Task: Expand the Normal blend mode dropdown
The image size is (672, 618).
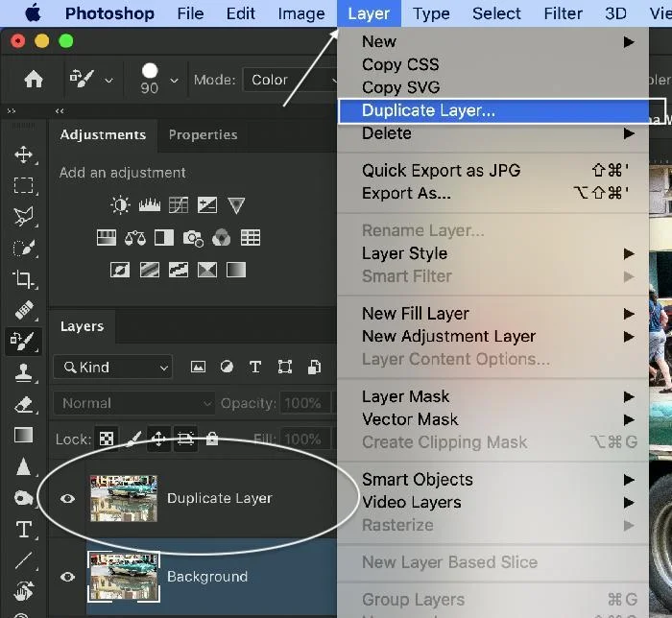Action: [134, 404]
